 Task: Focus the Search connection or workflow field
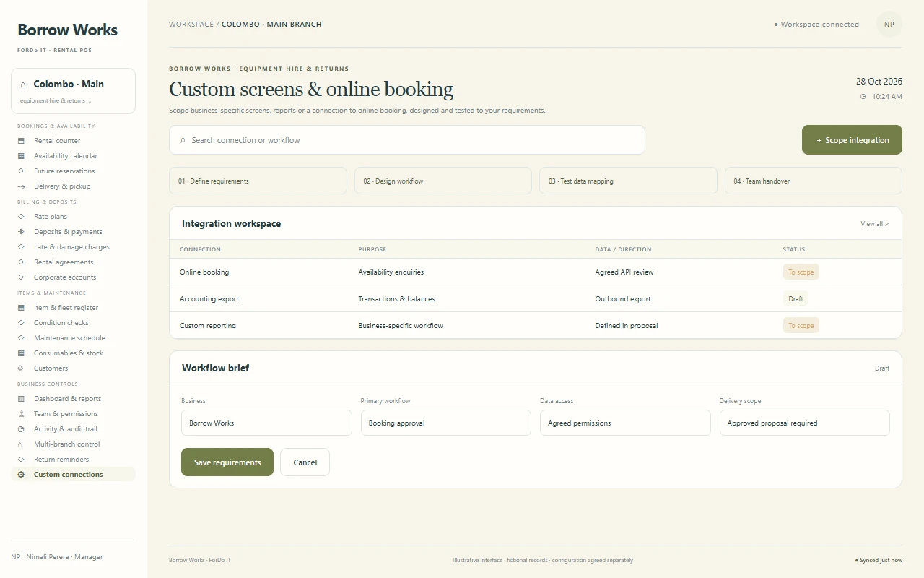click(x=407, y=140)
